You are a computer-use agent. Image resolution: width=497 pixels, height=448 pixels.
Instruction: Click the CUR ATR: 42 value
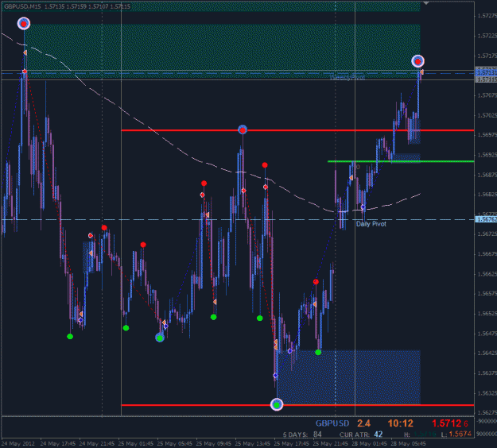(361, 434)
